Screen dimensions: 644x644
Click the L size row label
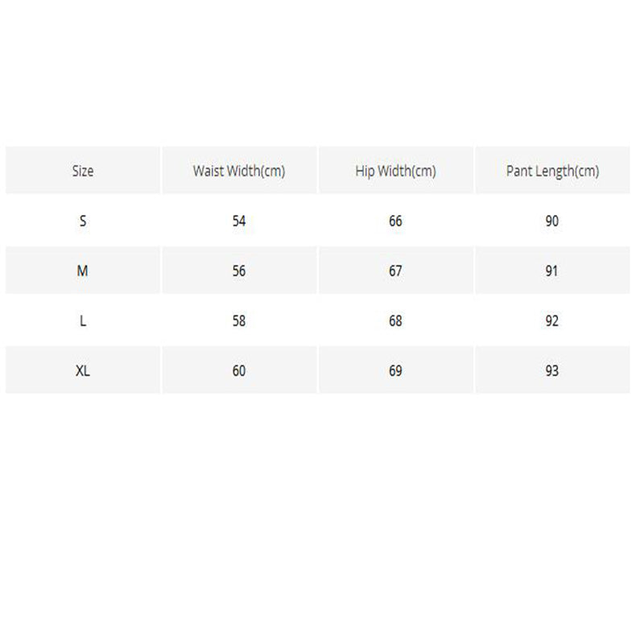point(83,321)
